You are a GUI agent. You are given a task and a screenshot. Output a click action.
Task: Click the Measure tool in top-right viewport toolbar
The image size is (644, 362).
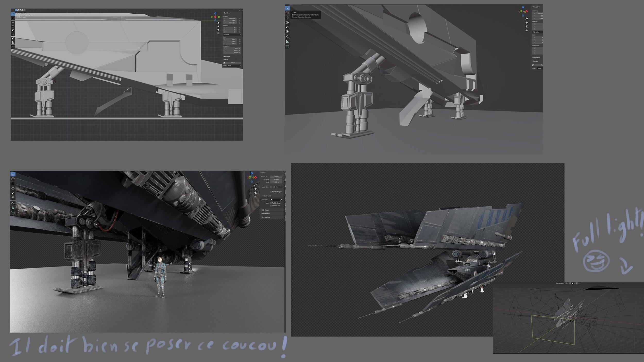[287, 41]
